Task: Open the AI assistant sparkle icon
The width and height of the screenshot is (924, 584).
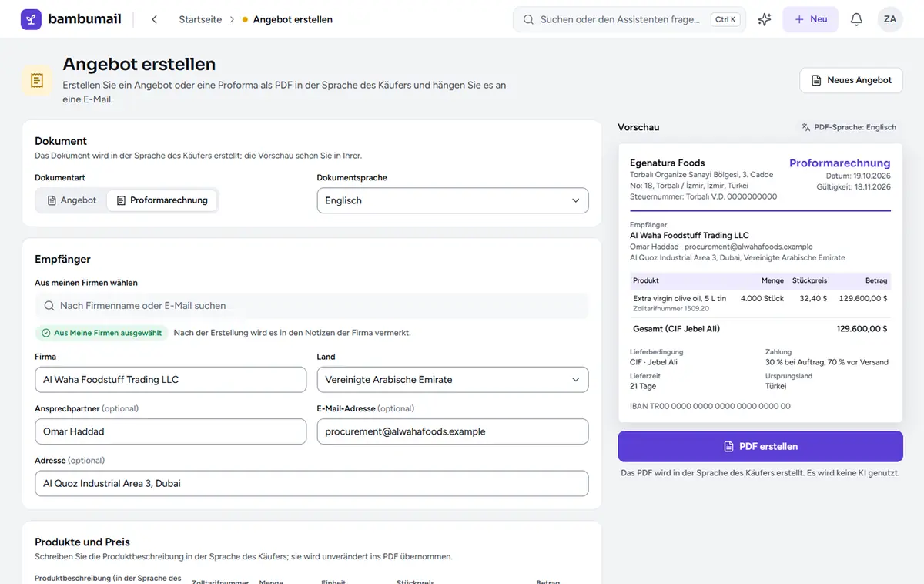Action: pyautogui.click(x=765, y=19)
